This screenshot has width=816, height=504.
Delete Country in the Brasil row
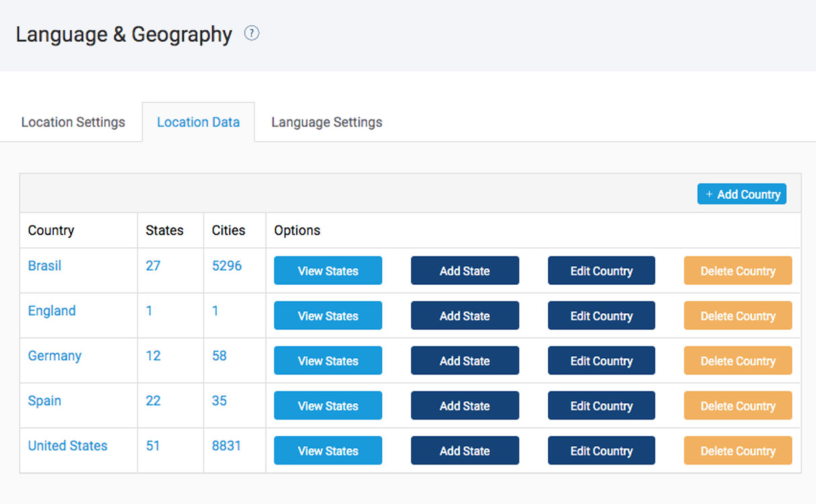point(737,271)
